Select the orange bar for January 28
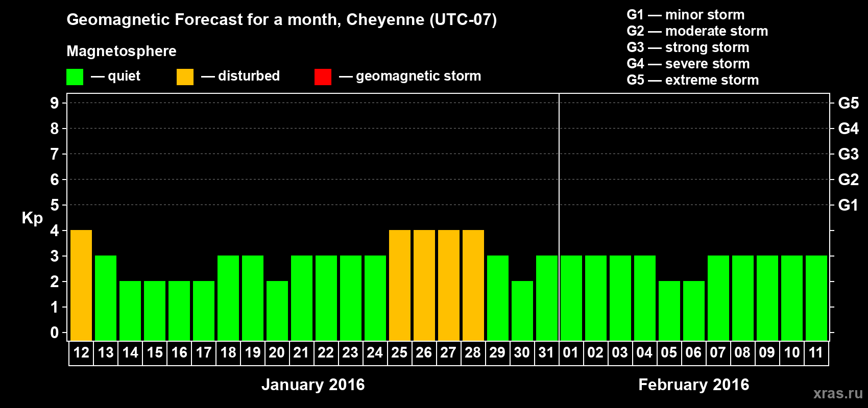The width and height of the screenshot is (868, 408). click(473, 285)
